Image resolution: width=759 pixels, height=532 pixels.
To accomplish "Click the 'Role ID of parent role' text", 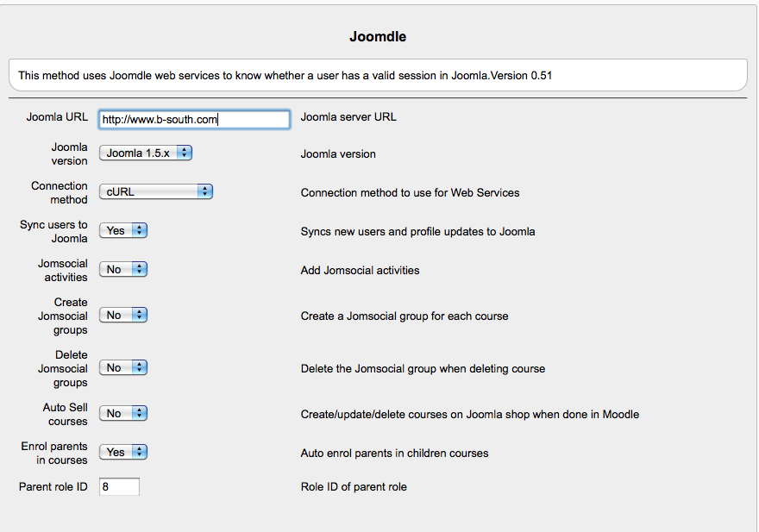I will [x=354, y=487].
